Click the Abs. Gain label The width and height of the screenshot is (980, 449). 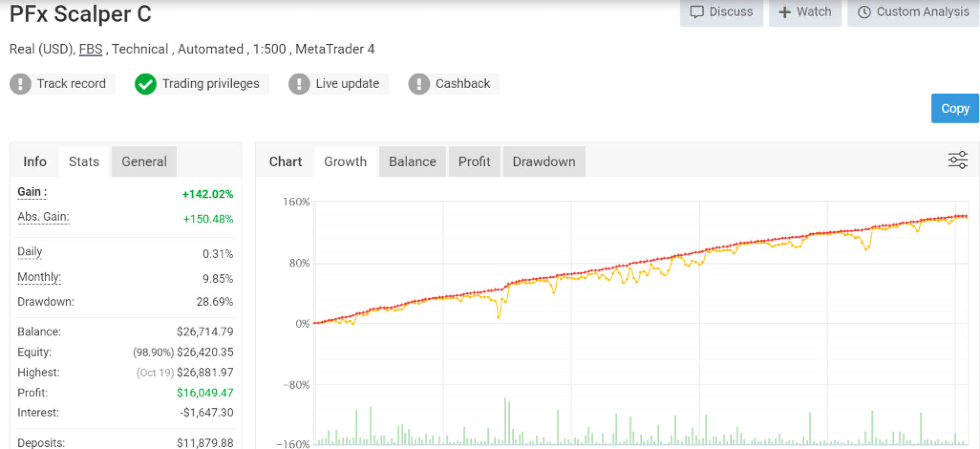(44, 217)
